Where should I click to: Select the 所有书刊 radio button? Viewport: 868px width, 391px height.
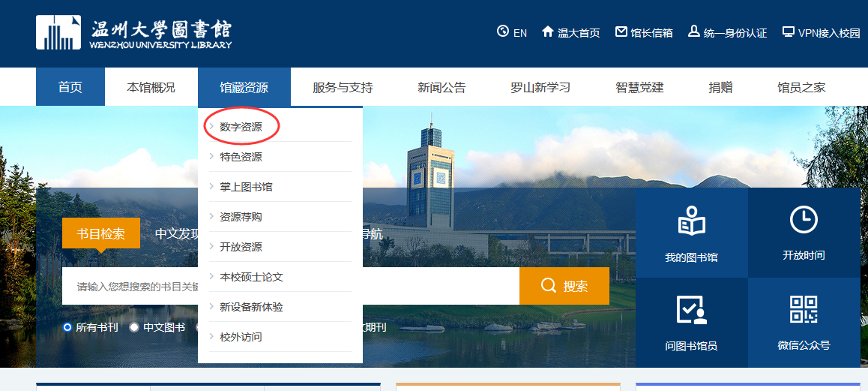pos(67,327)
